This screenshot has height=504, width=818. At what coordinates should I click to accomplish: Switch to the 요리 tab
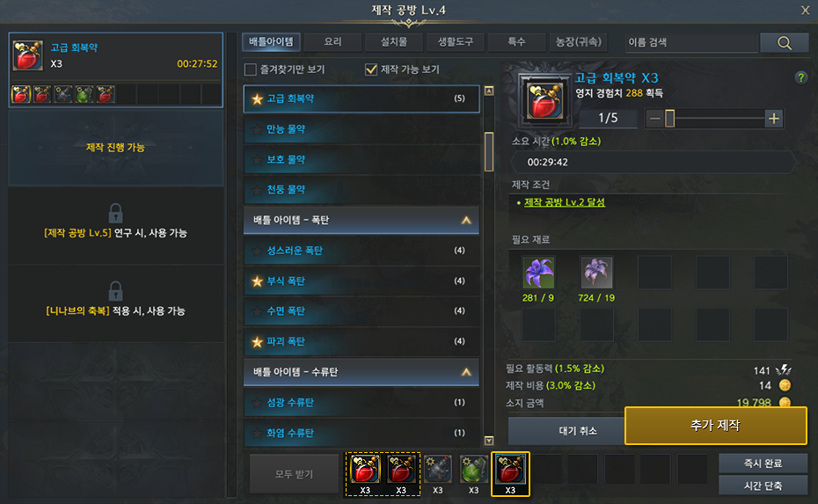pyautogui.click(x=332, y=41)
